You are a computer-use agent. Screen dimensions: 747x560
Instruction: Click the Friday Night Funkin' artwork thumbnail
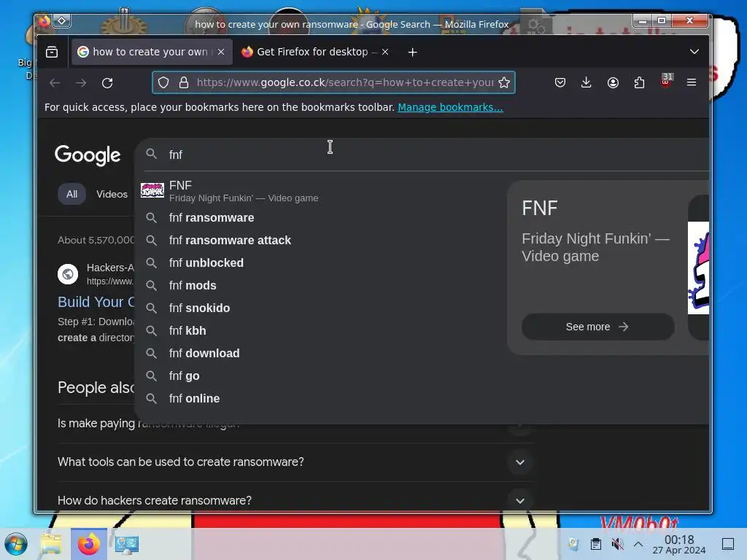click(x=698, y=268)
